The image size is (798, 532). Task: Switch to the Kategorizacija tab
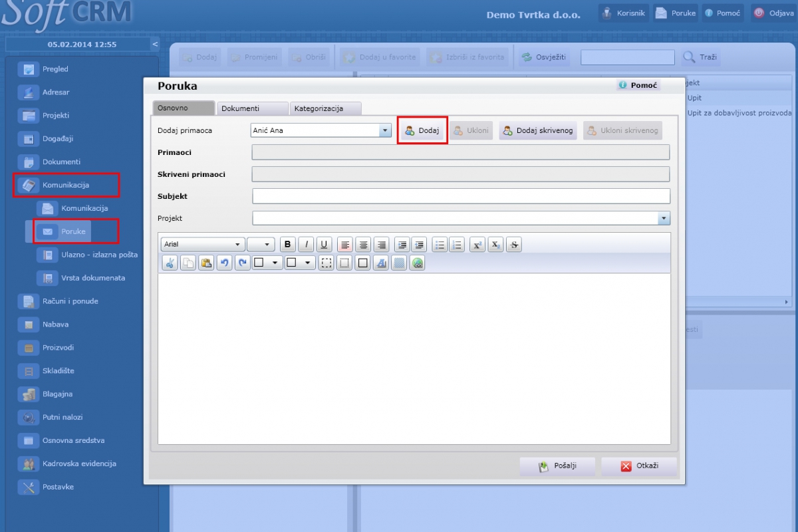(326, 108)
